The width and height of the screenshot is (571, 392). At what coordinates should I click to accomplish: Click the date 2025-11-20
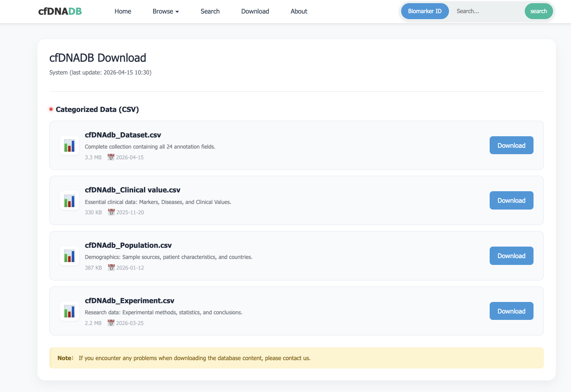pos(130,212)
